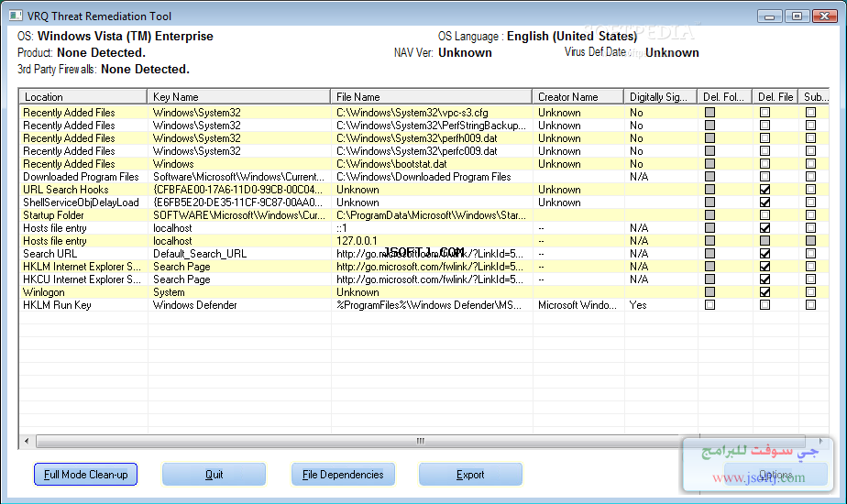Image resolution: width=847 pixels, height=504 pixels.
Task: Select the Search URL row
Action: point(423,254)
